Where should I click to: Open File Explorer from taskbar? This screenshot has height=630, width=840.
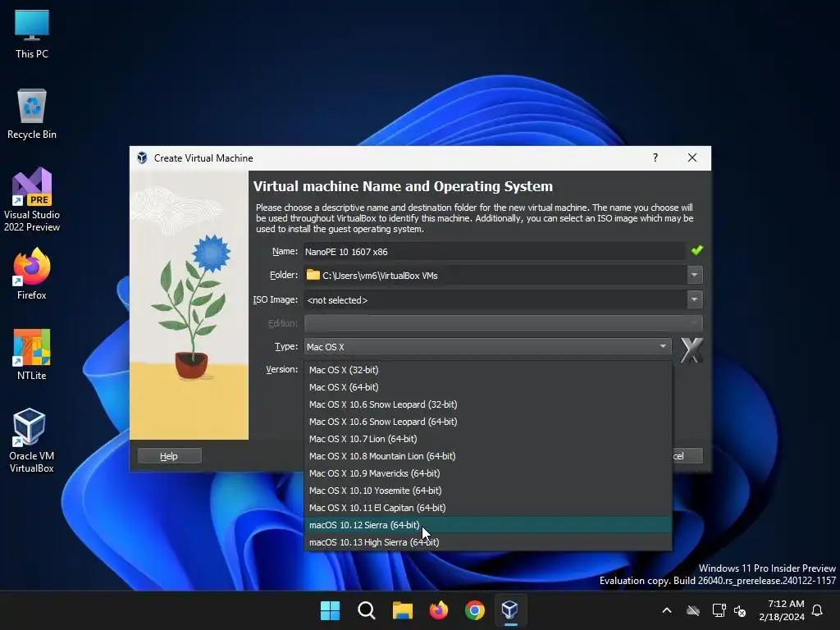[402, 610]
